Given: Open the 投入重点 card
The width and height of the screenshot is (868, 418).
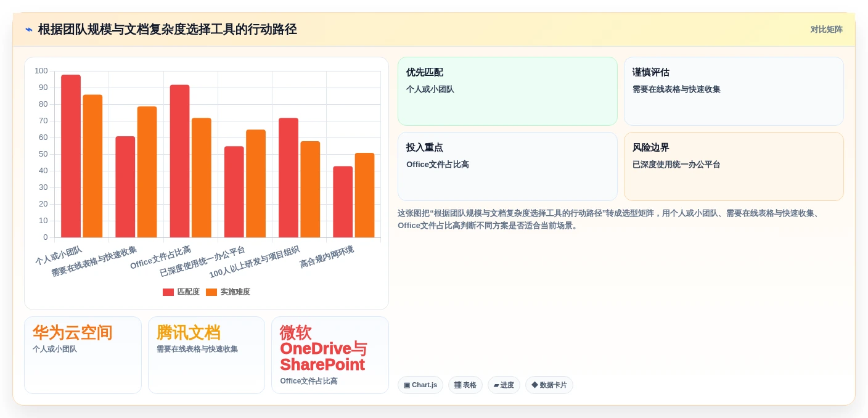Looking at the screenshot, I should tap(507, 166).
